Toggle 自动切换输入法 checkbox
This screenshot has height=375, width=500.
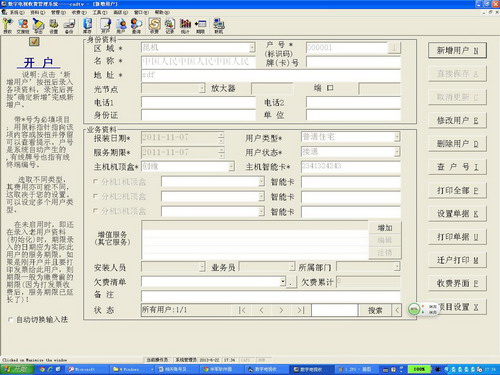(x=10, y=320)
